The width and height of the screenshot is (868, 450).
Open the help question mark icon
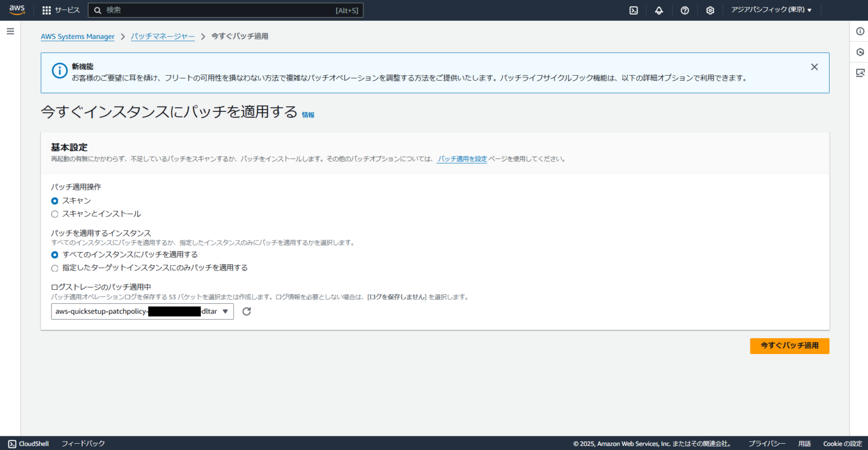684,10
